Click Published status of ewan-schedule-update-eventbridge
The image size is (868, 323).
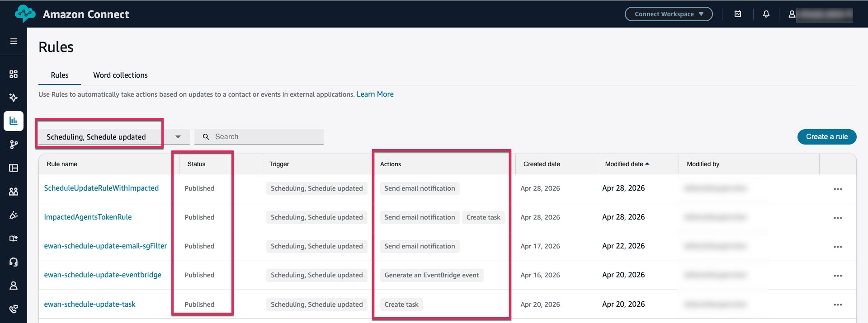(x=199, y=275)
